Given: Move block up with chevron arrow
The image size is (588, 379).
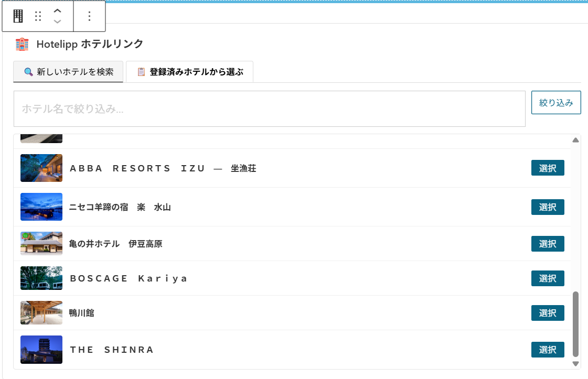Looking at the screenshot, I should (x=57, y=11).
